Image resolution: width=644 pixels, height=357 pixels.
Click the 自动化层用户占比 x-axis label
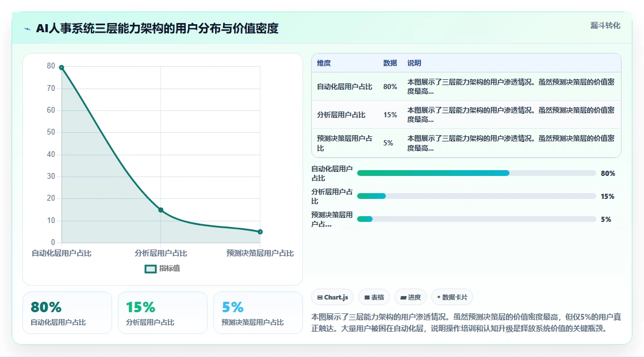pos(62,253)
